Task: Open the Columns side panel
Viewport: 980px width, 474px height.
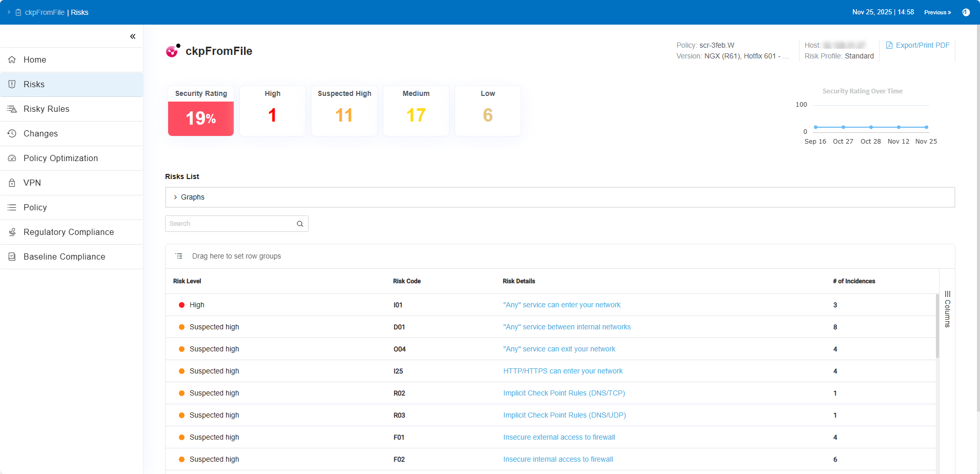Action: [947, 309]
